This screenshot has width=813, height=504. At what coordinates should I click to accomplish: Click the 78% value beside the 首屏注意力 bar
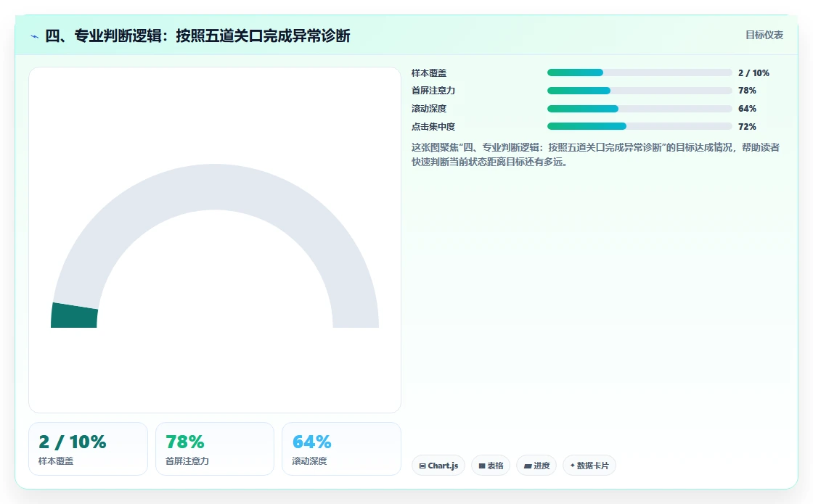point(747,91)
